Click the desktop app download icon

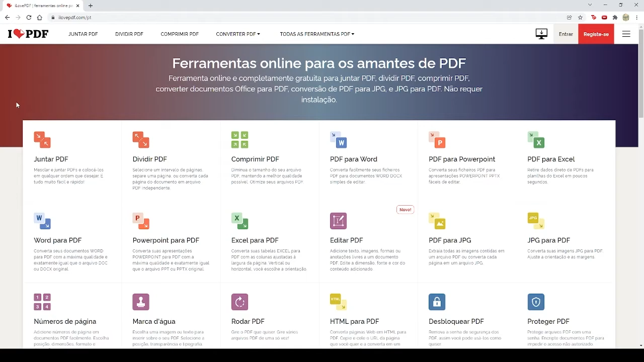[541, 34]
